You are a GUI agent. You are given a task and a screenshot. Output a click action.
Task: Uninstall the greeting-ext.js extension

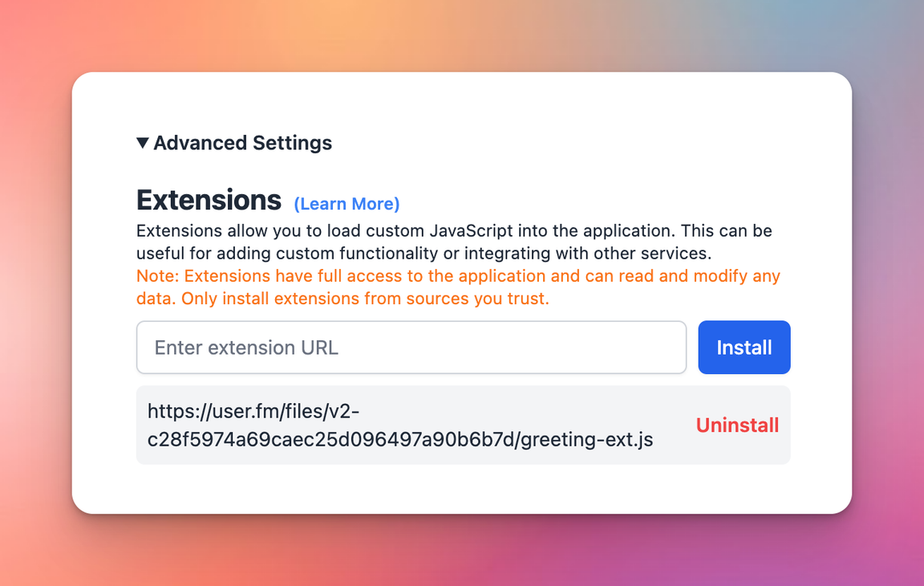coord(737,425)
